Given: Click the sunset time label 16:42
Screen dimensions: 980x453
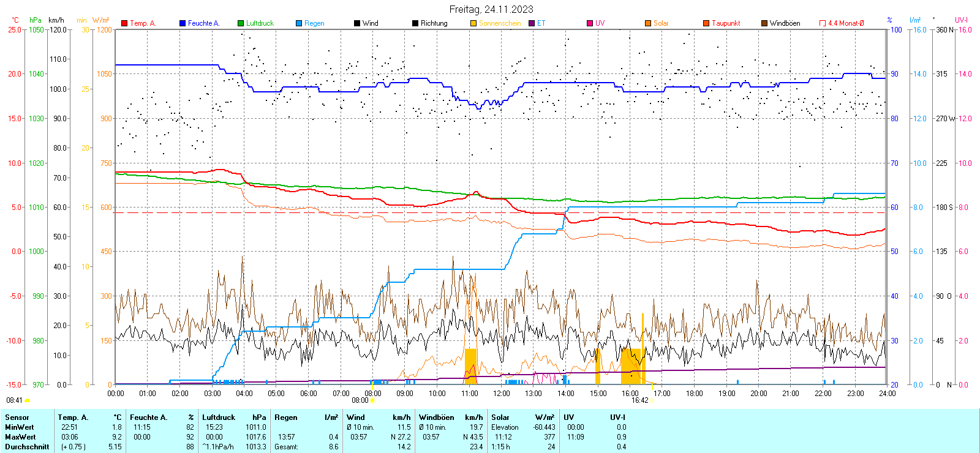Looking at the screenshot, I should click(639, 400).
